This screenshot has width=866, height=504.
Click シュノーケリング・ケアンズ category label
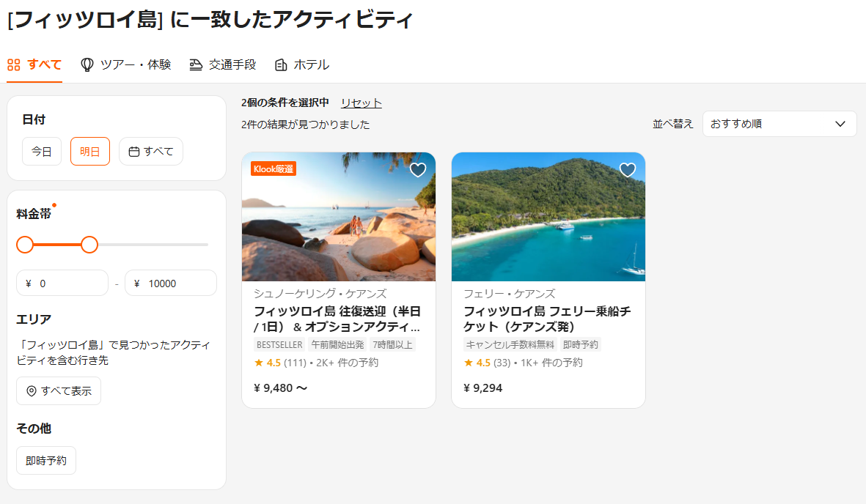click(320, 294)
